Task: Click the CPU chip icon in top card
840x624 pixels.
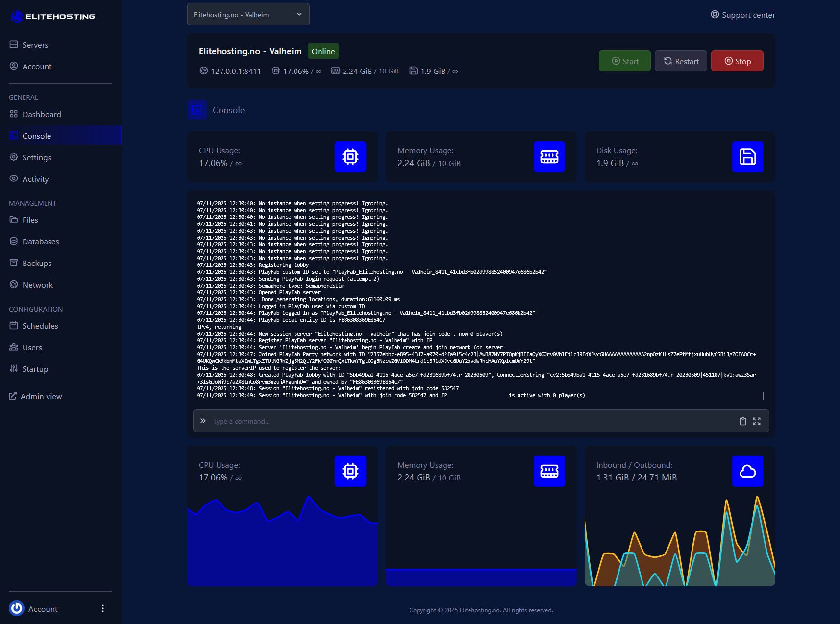Action: (350, 157)
